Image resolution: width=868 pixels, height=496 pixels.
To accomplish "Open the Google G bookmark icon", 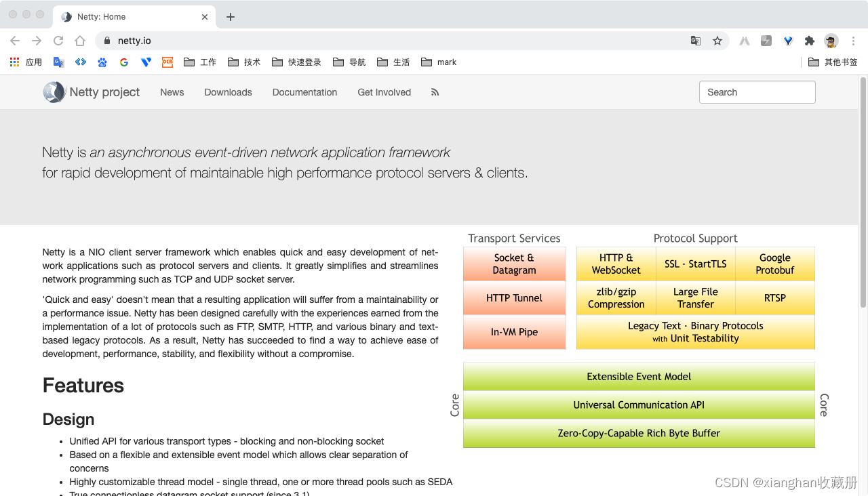I will coord(124,62).
